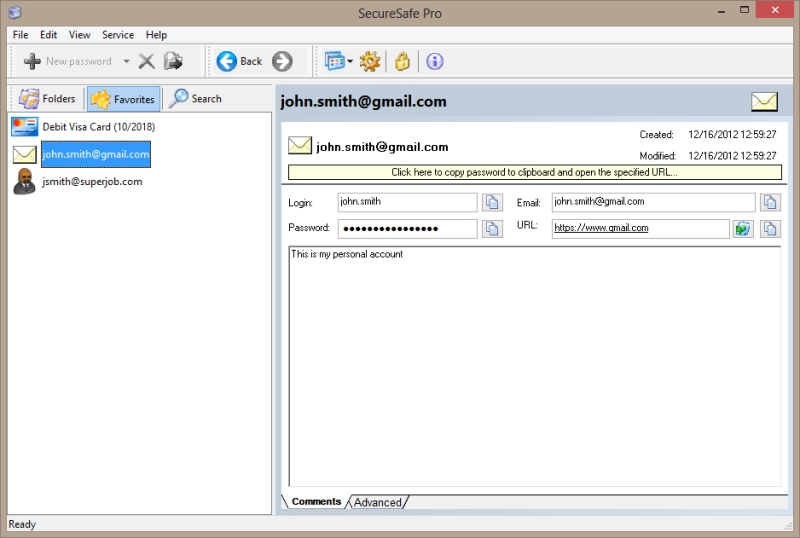
Task: Copy the Password to clipboard
Action: 492,229
